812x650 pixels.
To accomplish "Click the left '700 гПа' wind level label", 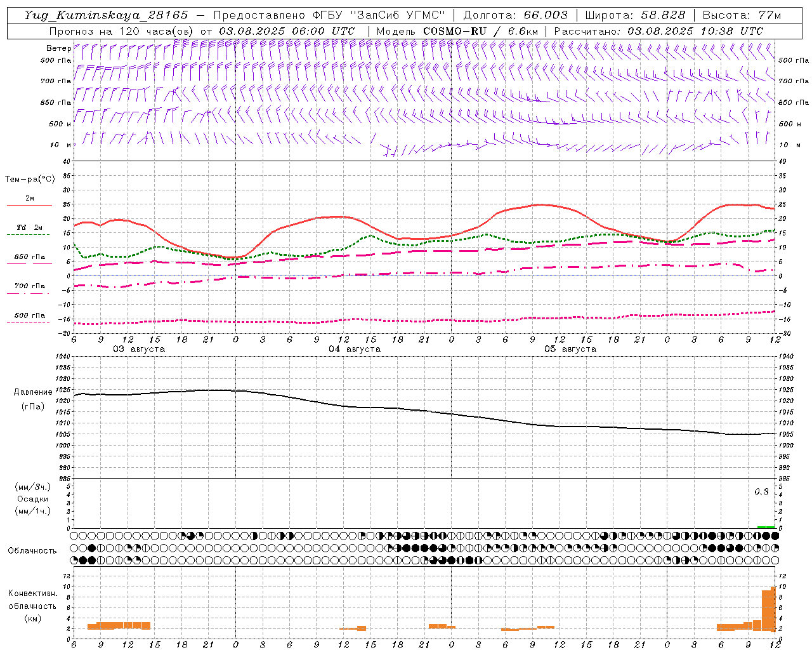I will click(56, 81).
